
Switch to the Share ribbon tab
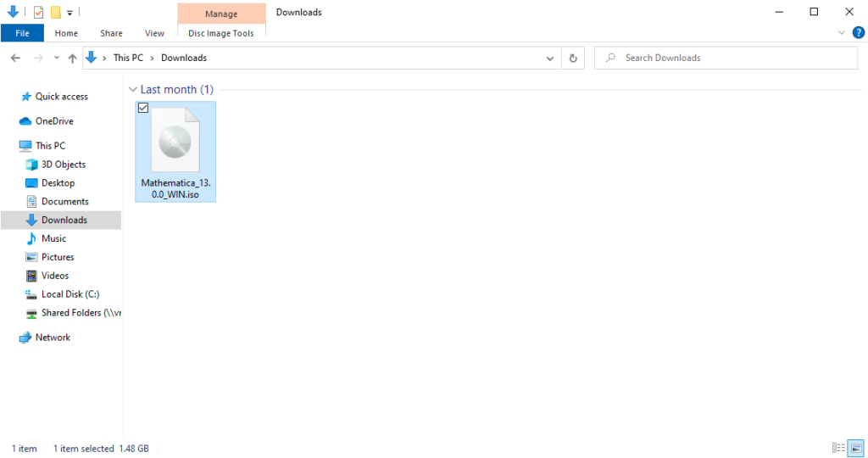(x=111, y=33)
